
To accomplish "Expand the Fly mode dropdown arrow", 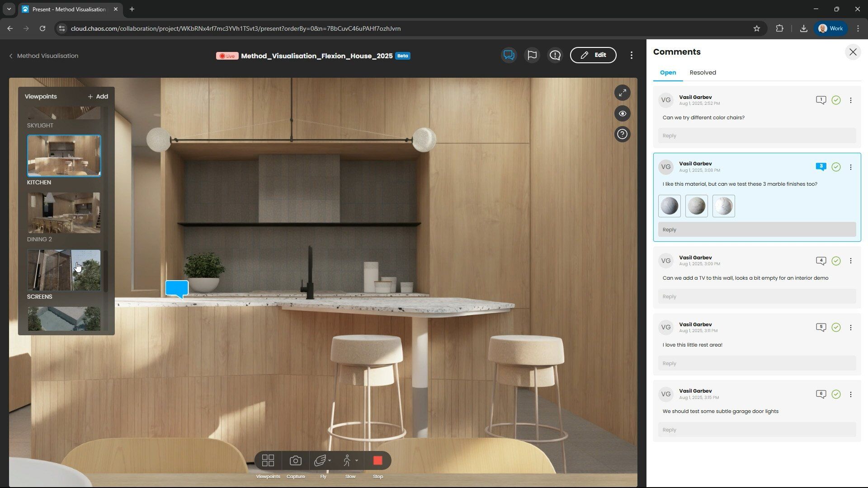I will [x=329, y=460].
